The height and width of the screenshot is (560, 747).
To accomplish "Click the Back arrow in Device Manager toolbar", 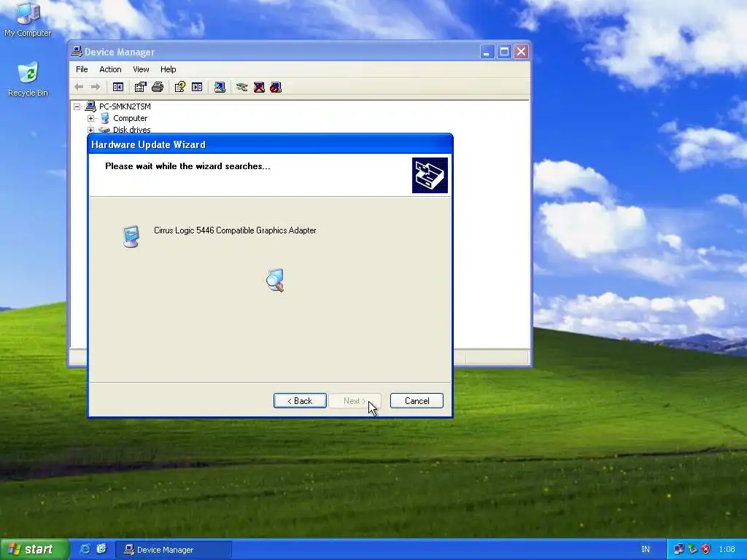I will click(x=79, y=87).
